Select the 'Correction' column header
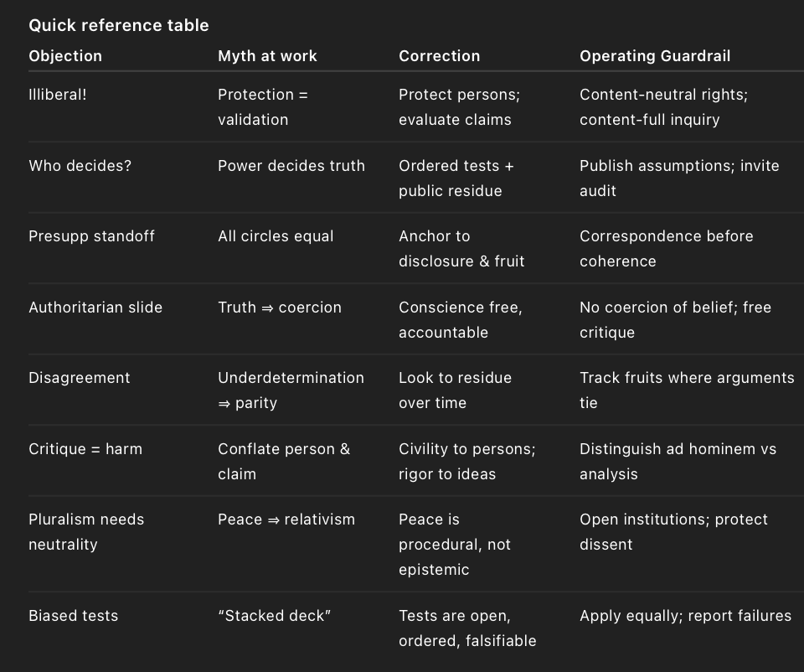Screen dimensions: 804x672 point(439,56)
